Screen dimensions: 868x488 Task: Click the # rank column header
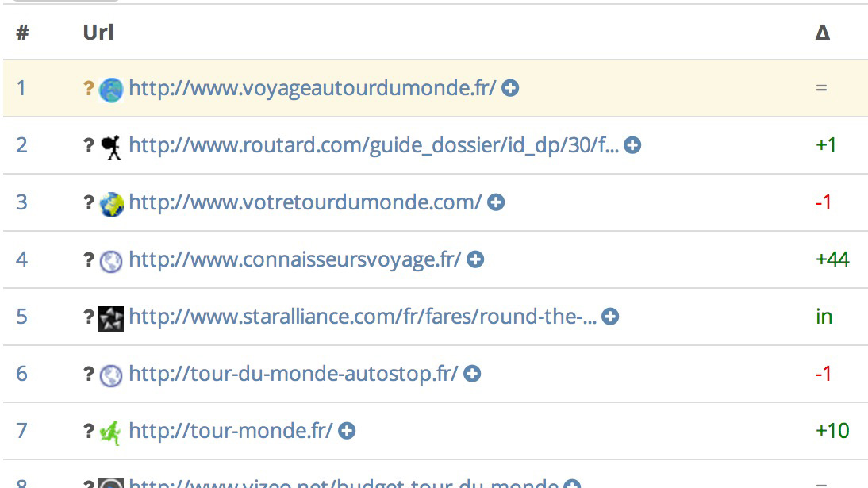click(22, 33)
